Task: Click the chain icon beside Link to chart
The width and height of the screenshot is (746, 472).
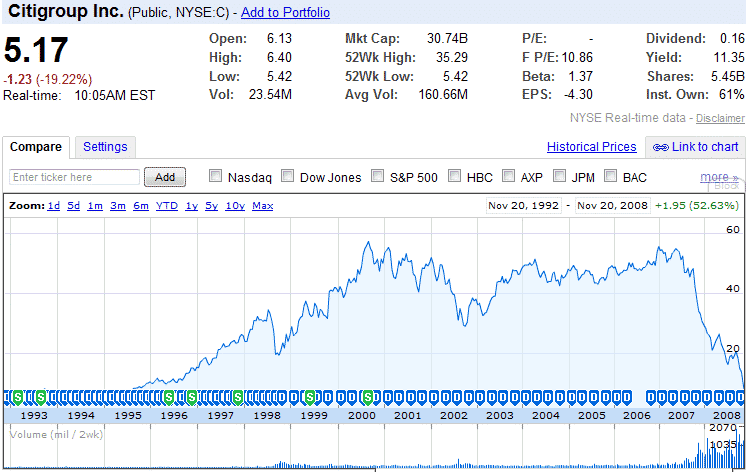Action: [661, 147]
